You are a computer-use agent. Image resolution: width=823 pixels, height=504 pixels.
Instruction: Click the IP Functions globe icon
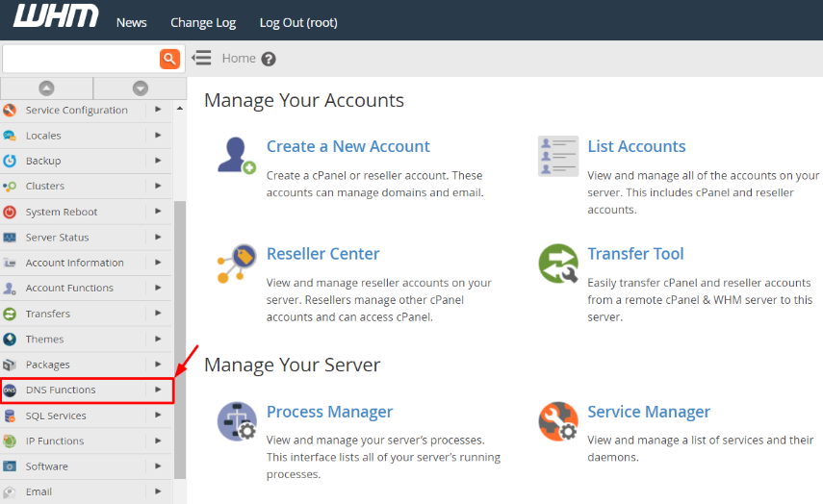[x=10, y=441]
